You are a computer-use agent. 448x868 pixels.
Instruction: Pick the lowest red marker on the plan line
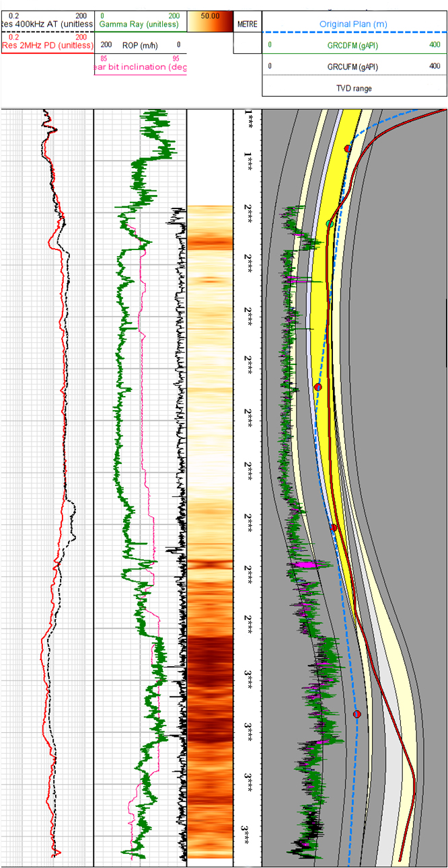pos(357,714)
